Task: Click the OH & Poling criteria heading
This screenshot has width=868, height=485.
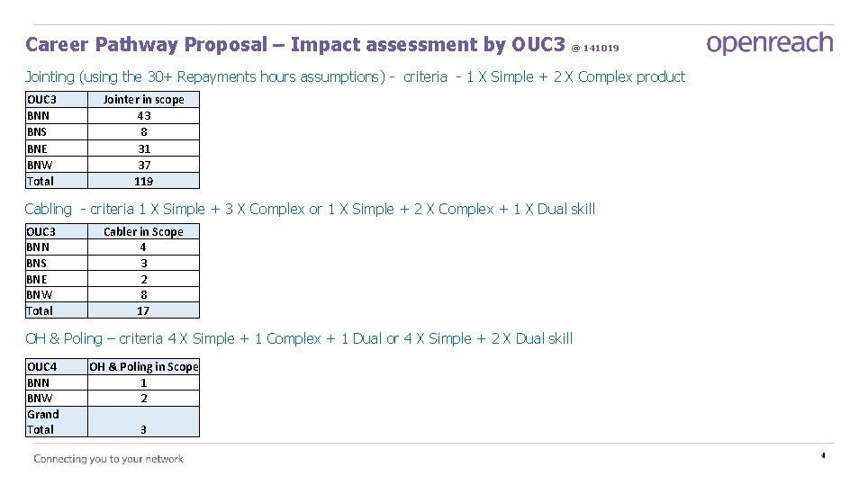Action: 299,338
